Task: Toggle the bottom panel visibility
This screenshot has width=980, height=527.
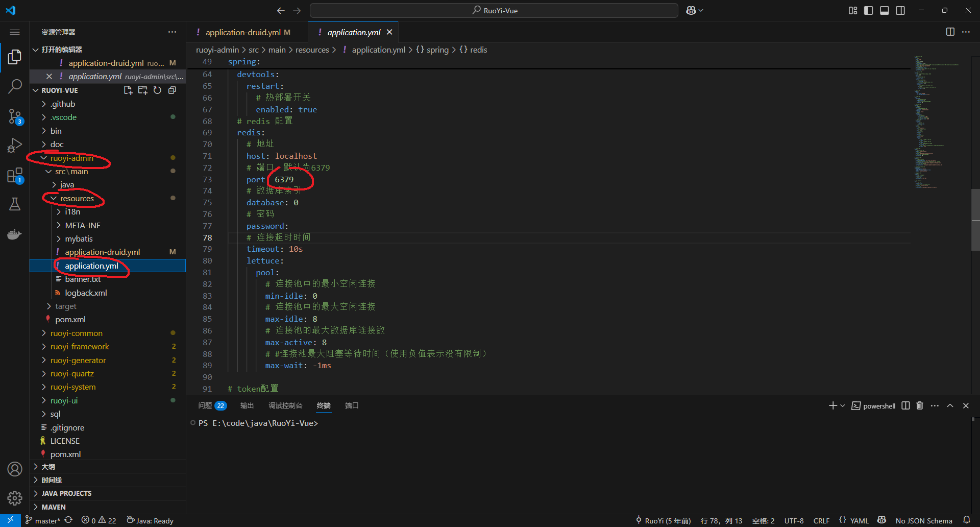Action: (x=884, y=10)
